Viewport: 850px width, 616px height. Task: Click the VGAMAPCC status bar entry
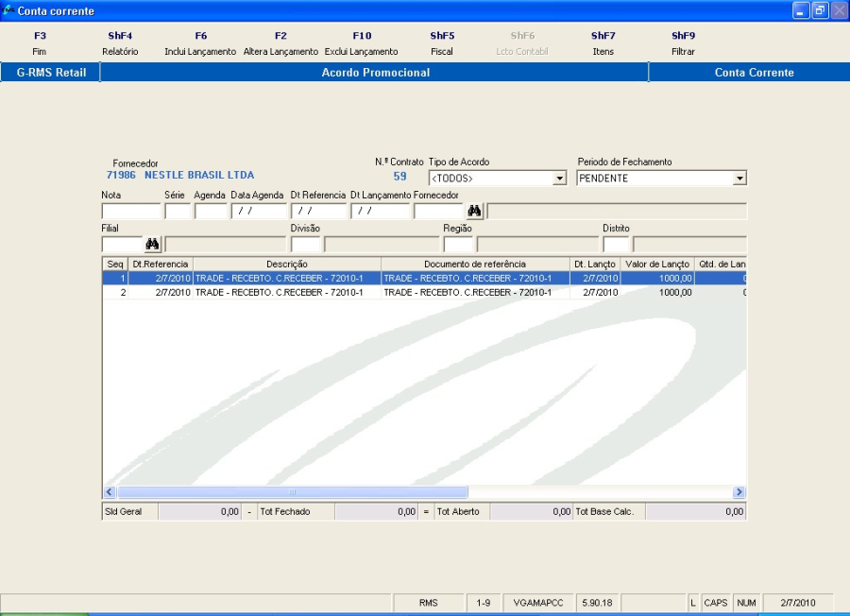point(538,603)
